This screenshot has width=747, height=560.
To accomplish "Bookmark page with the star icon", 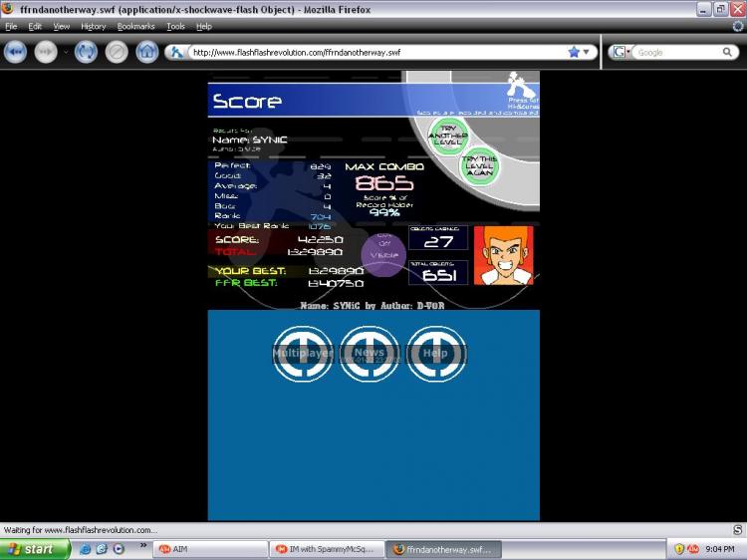I will click(x=574, y=52).
